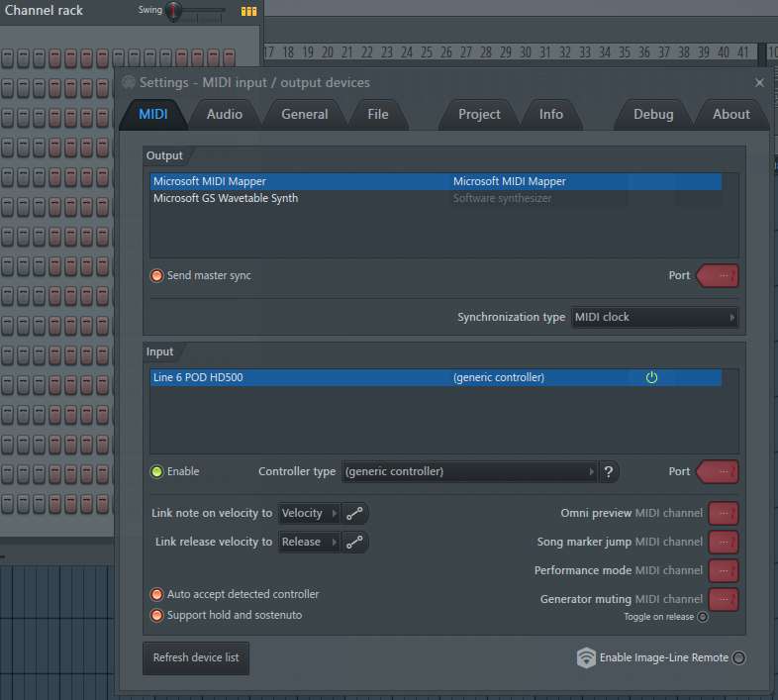Select Microsoft GS Wavetable Synth output
778x700 pixels.
coord(226,198)
